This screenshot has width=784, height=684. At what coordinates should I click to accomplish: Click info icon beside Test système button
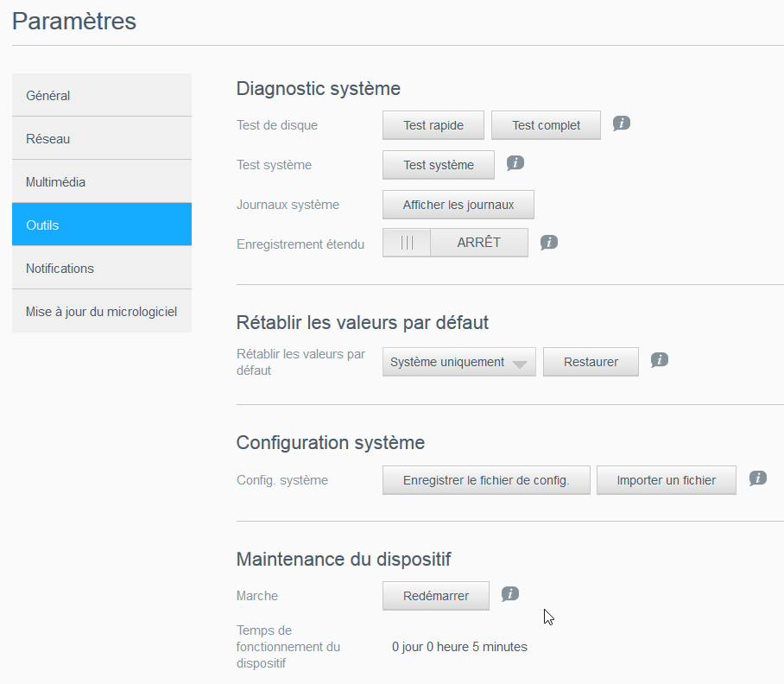[515, 162]
